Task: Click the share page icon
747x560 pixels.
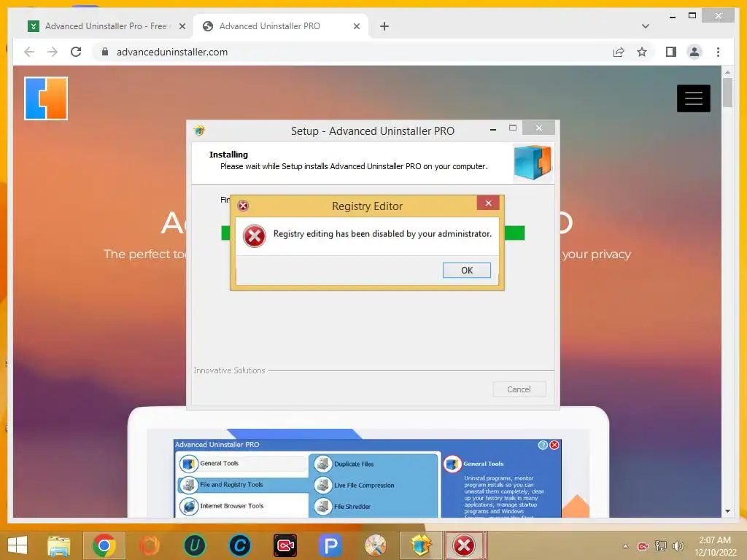Action: coord(619,52)
